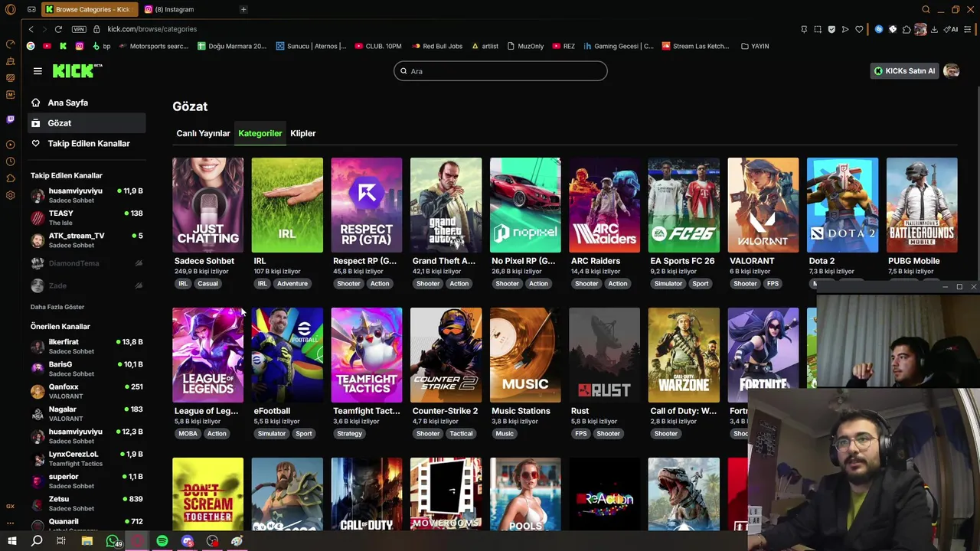Click the kick.com address bar URL
This screenshot has height=551, width=980.
[x=152, y=29]
